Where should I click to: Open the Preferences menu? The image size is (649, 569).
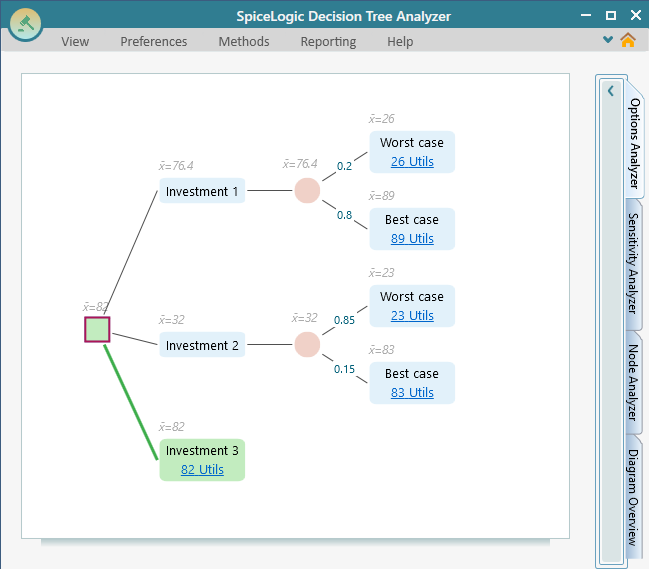[154, 41]
